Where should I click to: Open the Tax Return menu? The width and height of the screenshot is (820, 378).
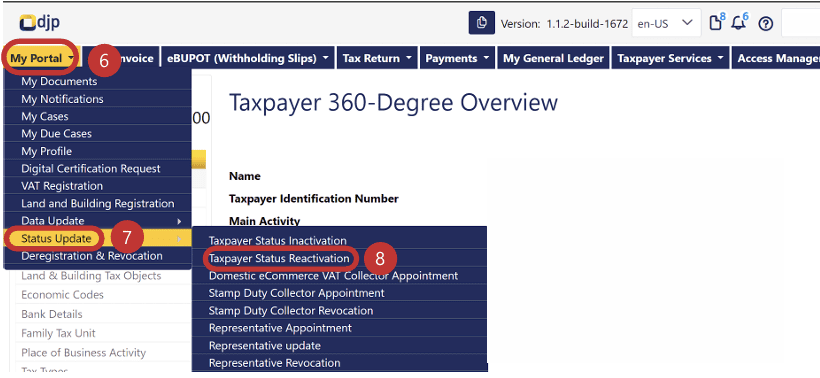pos(377,59)
